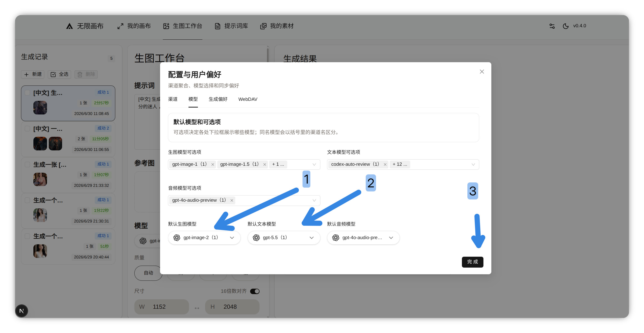Viewport: 644px width, 333px height.
Task: Open thumbnail of record dated 11:08:45
Action: pyautogui.click(x=40, y=108)
